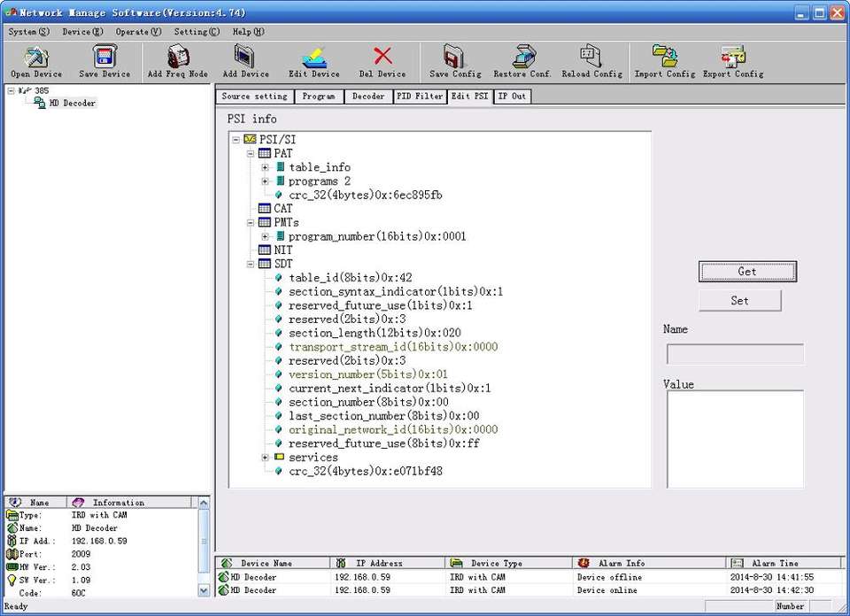The width and height of the screenshot is (850, 616).
Task: Click the Add Freq Node icon
Action: pos(177,58)
